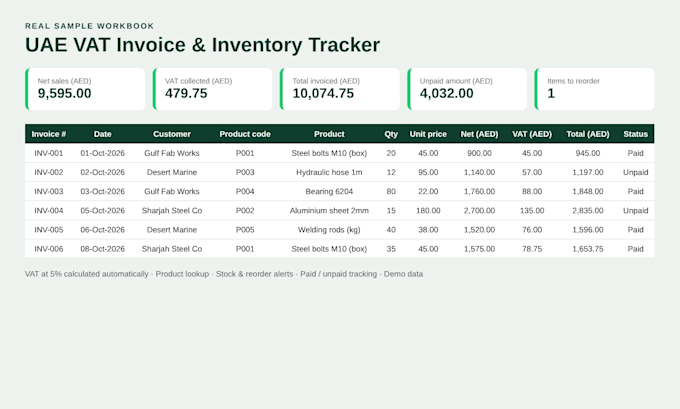Click the UAE VAT Invoice & Inventory Tracker title
Image resolution: width=680 pixels, height=409 pixels.
click(203, 45)
